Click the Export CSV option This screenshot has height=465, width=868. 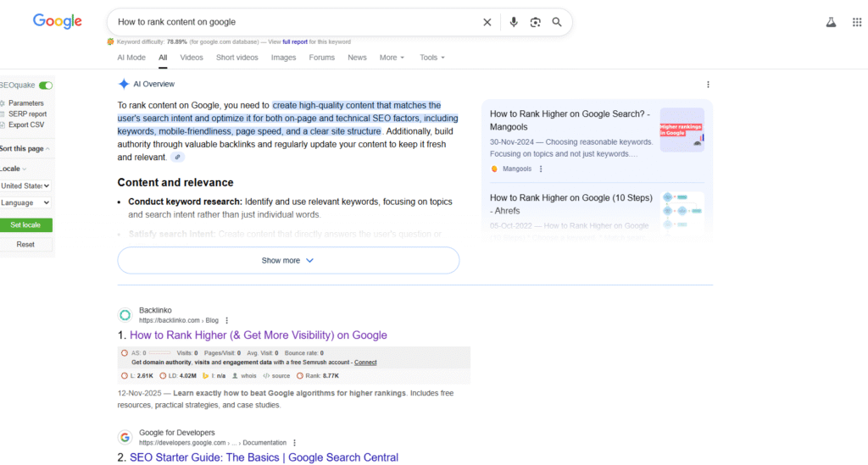[25, 125]
